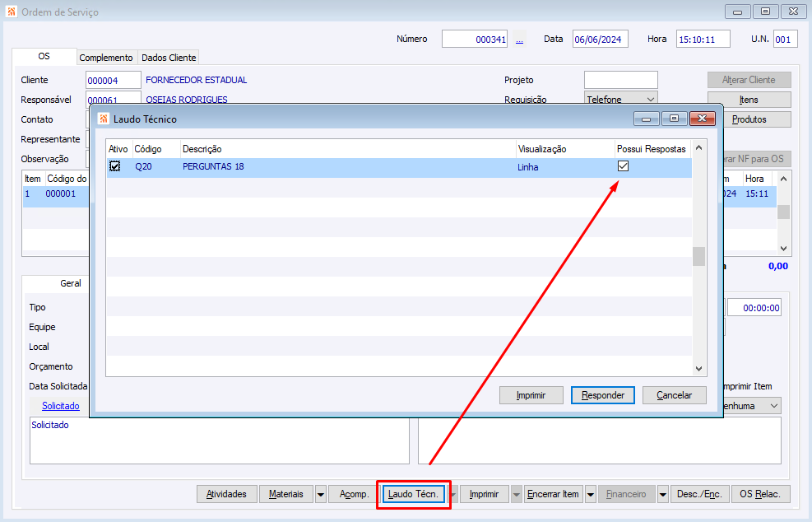Click Imprimir in Laudo Técnico dialog
Viewport: 812px width, 522px height.
click(531, 395)
